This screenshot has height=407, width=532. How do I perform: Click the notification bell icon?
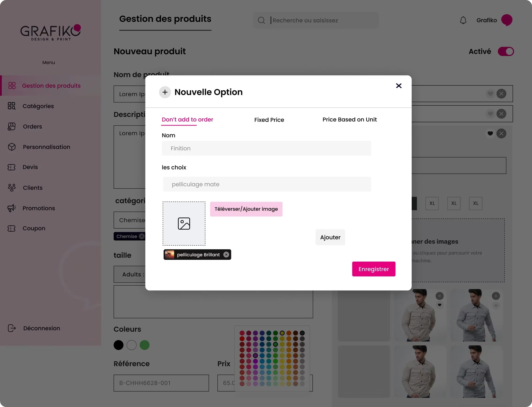[463, 20]
